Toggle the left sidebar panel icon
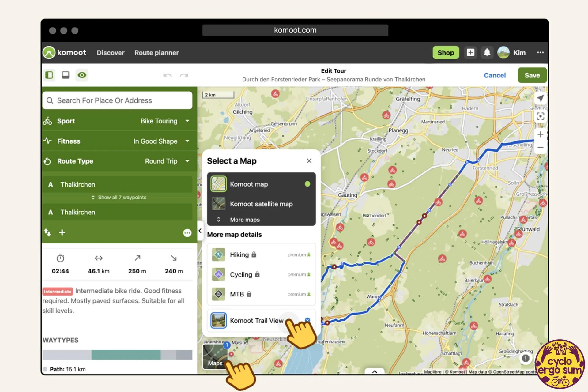Viewport: 588px width, 392px height. [49, 75]
